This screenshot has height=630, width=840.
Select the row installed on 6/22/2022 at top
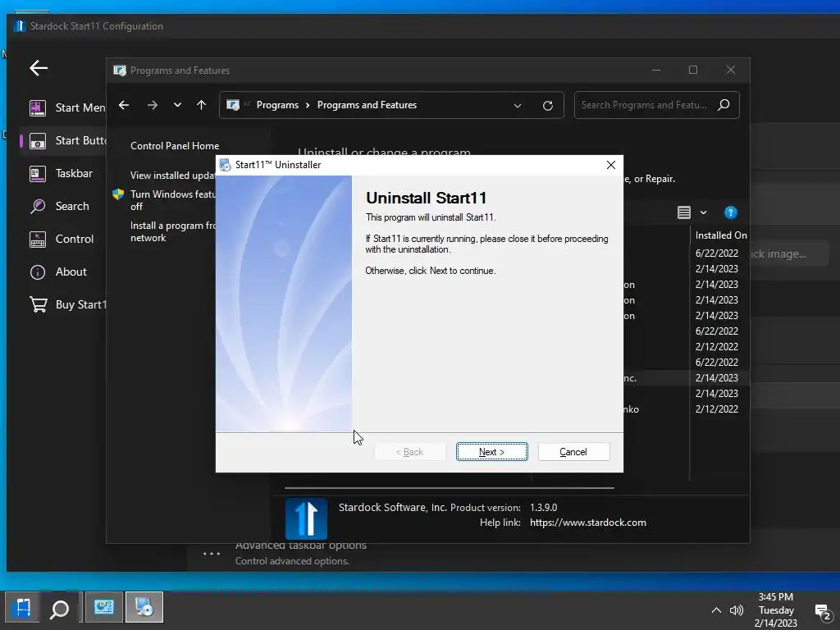tap(716, 253)
